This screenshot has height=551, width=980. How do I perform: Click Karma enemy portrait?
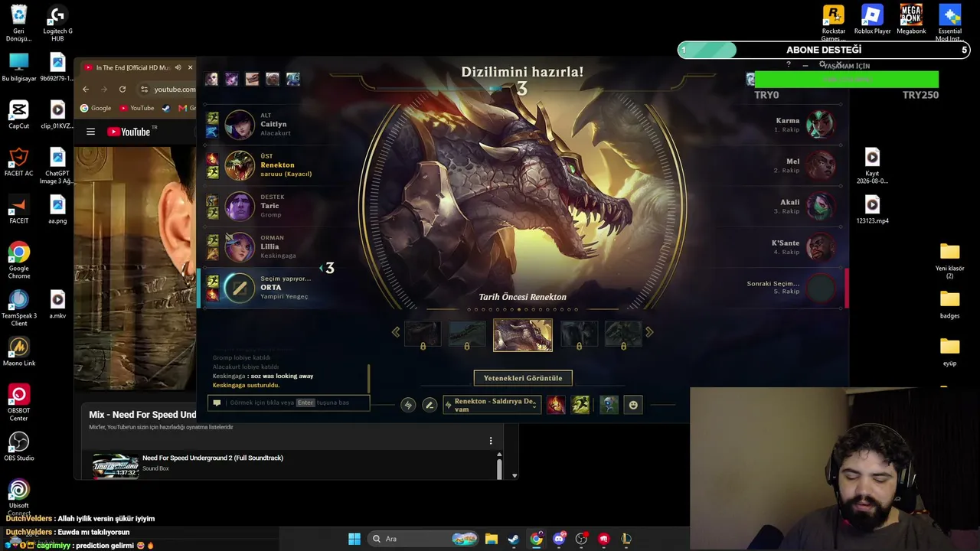pos(821,124)
